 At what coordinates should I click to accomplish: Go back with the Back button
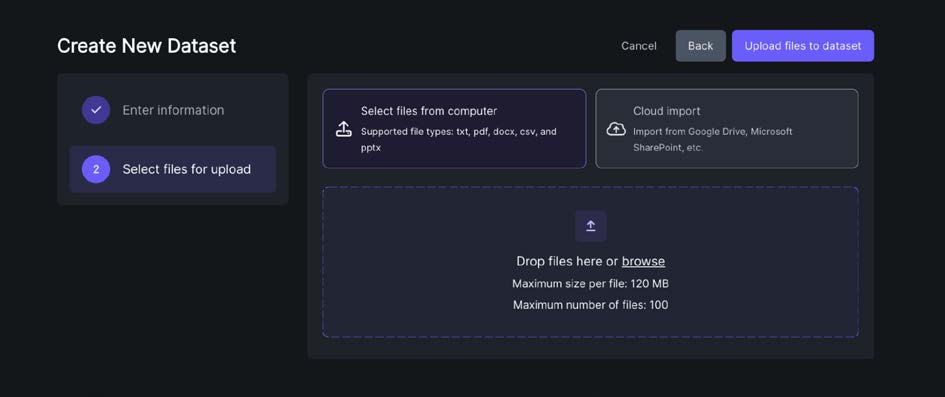700,46
